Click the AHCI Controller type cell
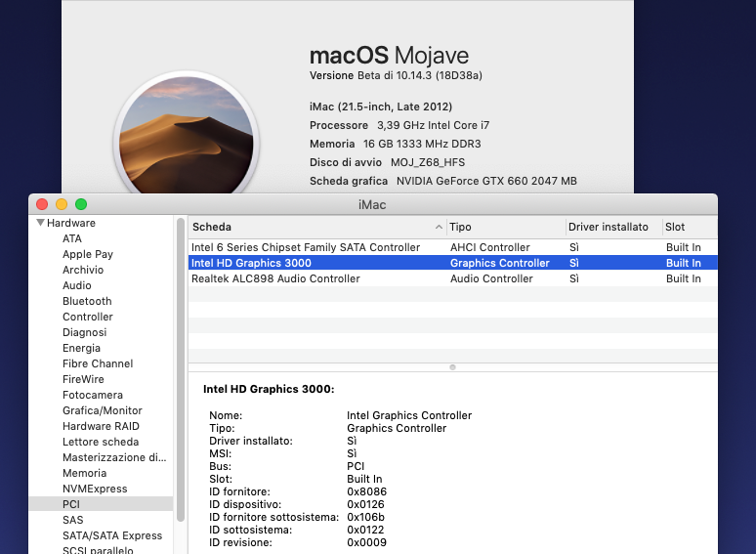Viewport: 756px width, 554px height. 490,247
